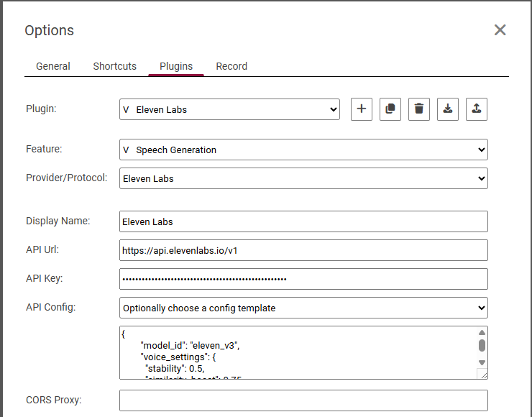Open the API Config template dropdown

[303, 308]
